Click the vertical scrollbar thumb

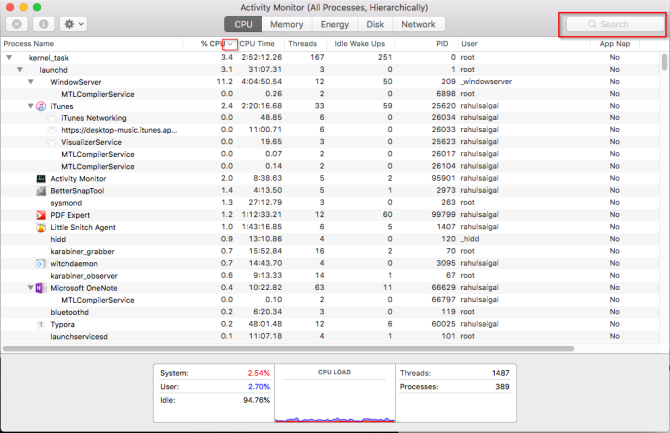pos(664,62)
